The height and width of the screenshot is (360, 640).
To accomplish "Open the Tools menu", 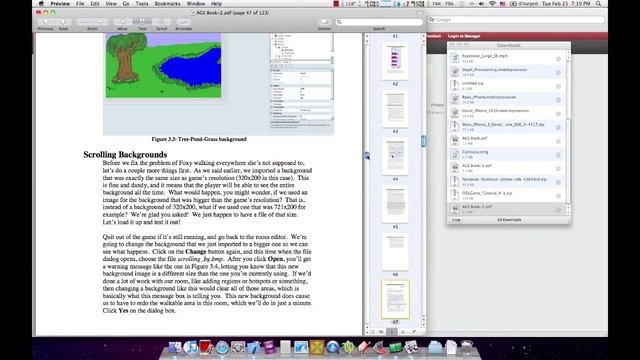I will pyautogui.click(x=142, y=3).
